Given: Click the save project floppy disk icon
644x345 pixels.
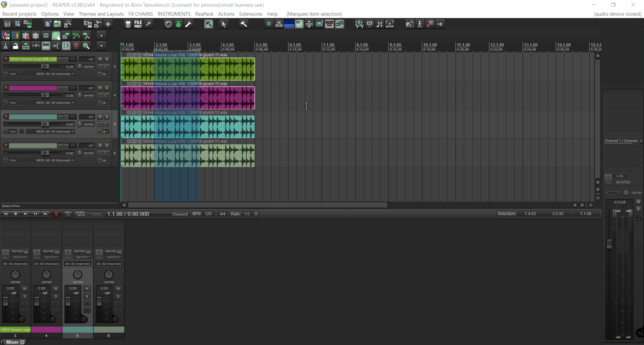Looking at the screenshot, I should 7,24.
